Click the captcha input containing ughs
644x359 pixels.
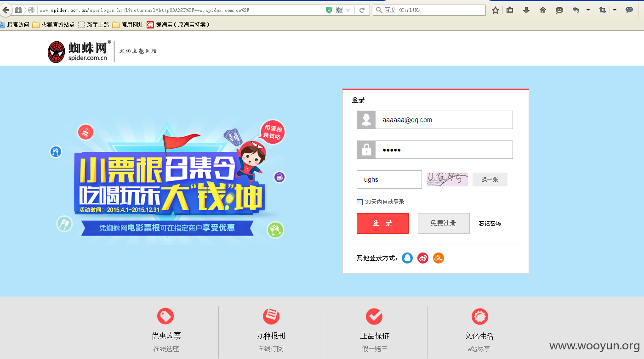point(389,179)
